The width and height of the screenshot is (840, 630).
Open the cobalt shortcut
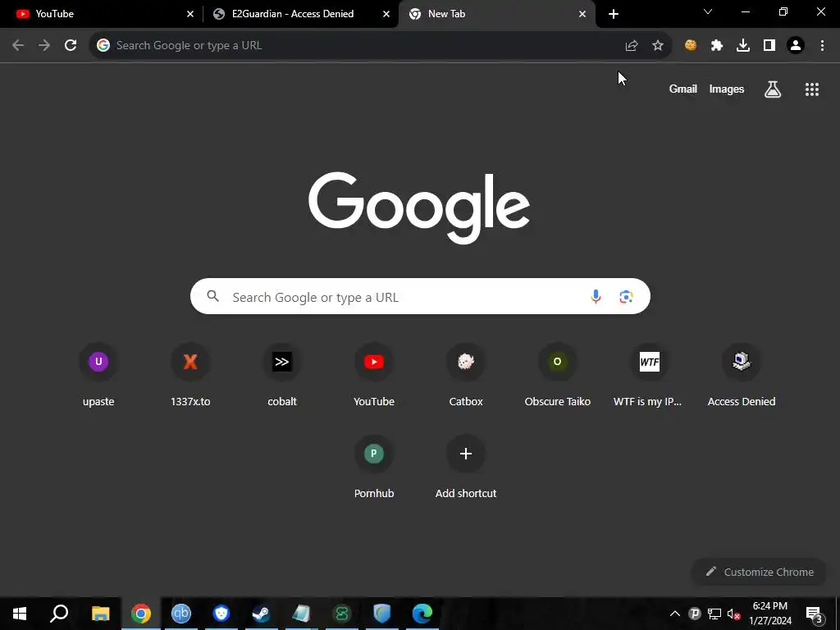point(282,375)
